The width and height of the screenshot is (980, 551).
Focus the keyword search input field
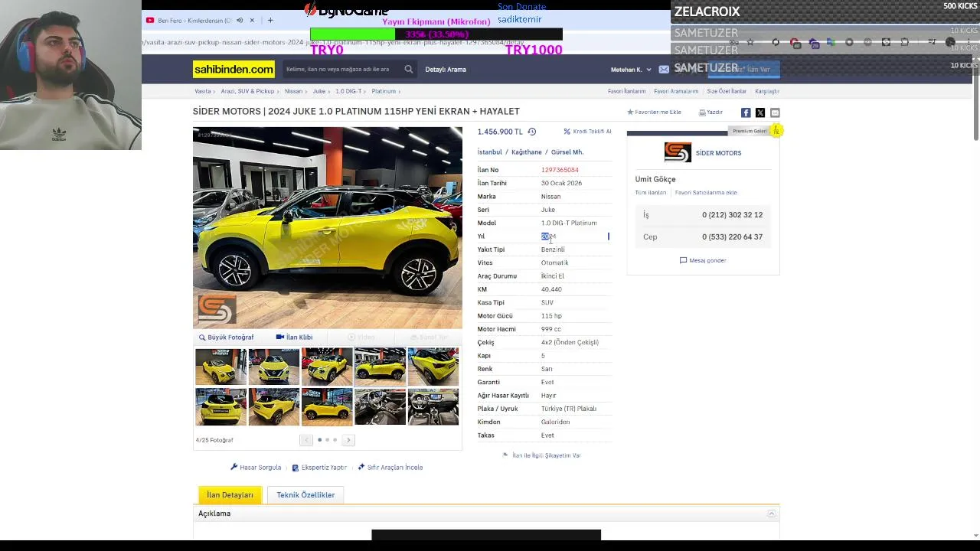point(342,69)
